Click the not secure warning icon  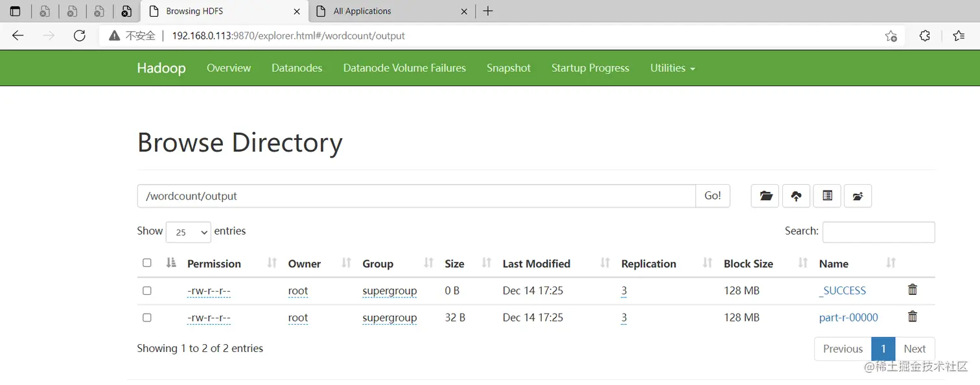(x=114, y=36)
